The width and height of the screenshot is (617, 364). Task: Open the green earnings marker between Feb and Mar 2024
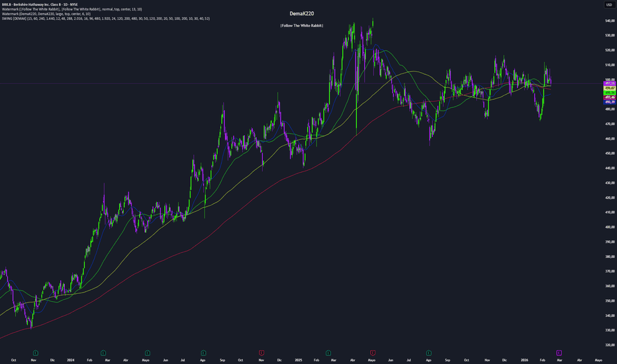pyautogui.click(x=103, y=352)
